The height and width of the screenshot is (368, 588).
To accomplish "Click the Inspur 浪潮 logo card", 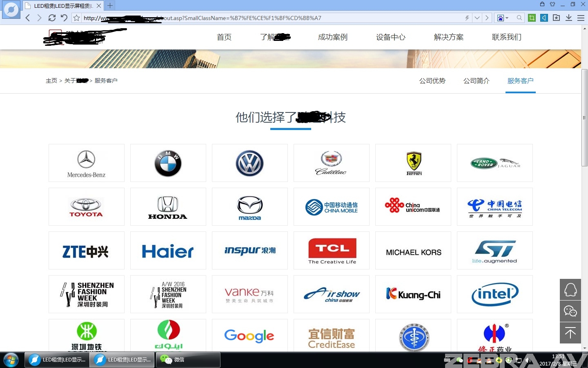I will [x=250, y=250].
